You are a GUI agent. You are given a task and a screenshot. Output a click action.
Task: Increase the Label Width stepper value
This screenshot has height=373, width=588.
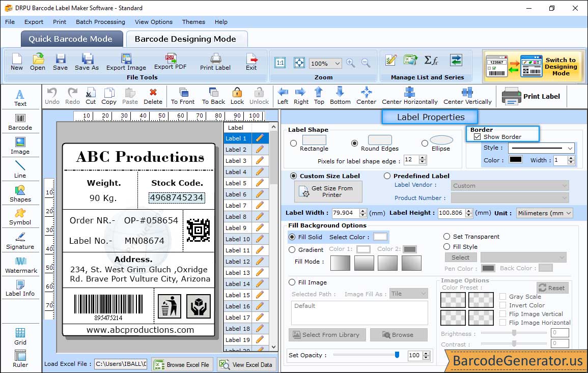coord(362,211)
